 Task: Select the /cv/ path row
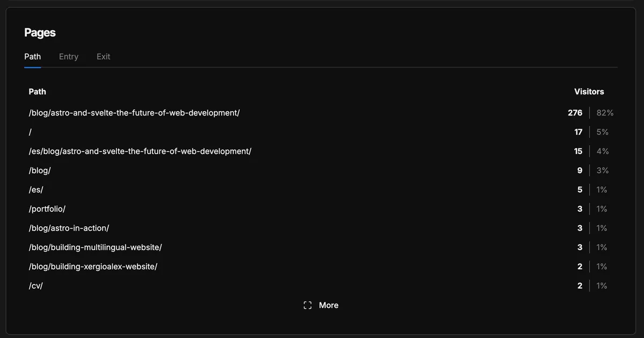pyautogui.click(x=36, y=286)
